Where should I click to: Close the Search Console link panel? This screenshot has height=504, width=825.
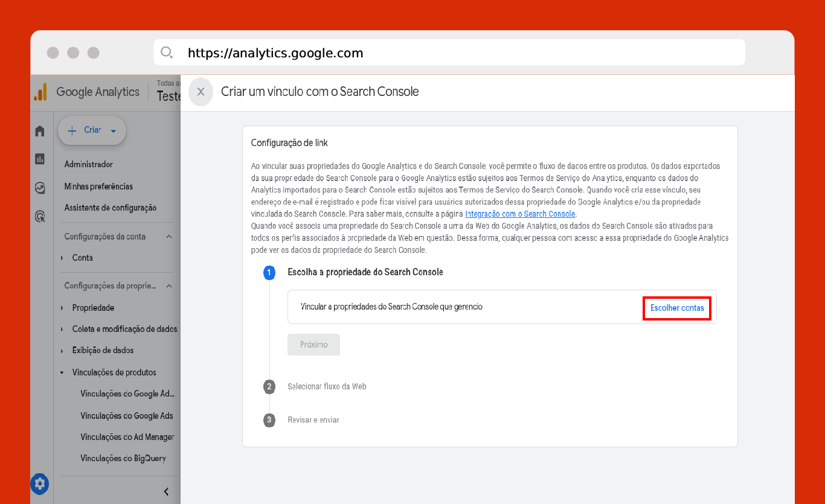click(x=201, y=92)
